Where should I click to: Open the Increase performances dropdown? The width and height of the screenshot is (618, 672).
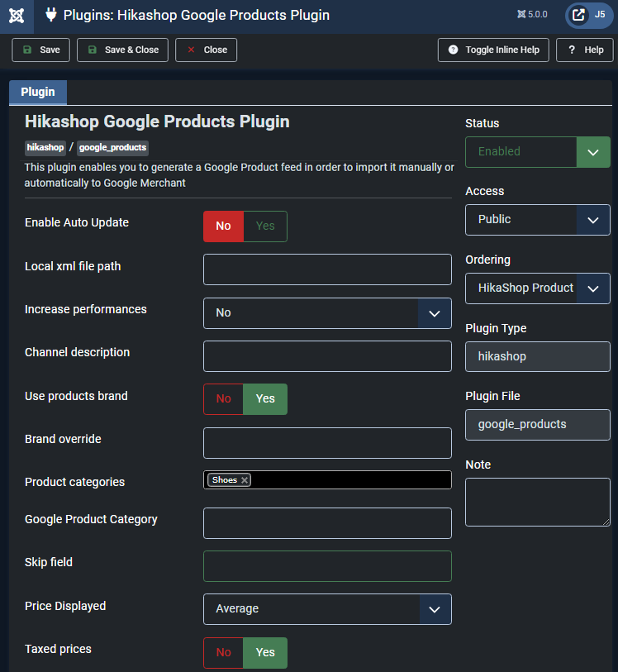click(328, 313)
